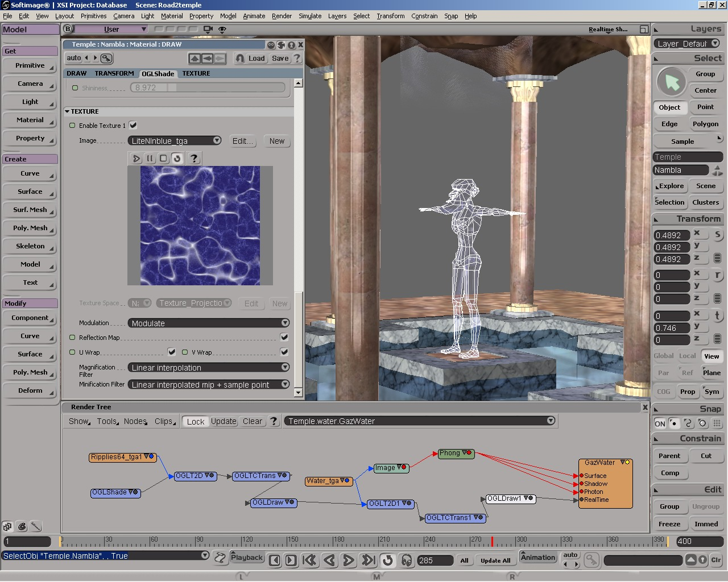Open the Minification Filter dropdown

click(x=209, y=384)
